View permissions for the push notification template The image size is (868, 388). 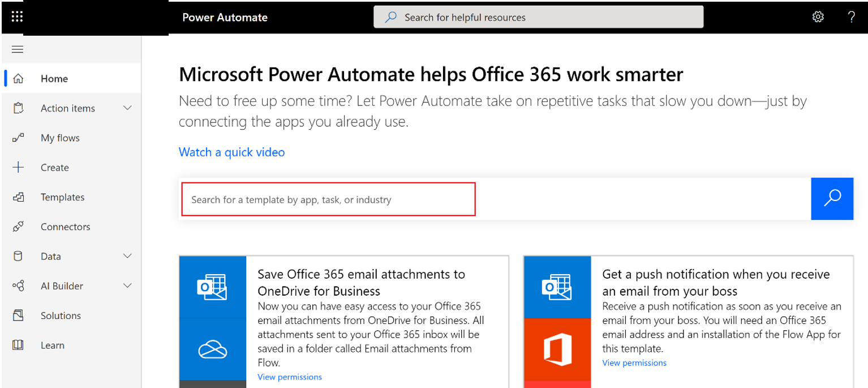(634, 363)
